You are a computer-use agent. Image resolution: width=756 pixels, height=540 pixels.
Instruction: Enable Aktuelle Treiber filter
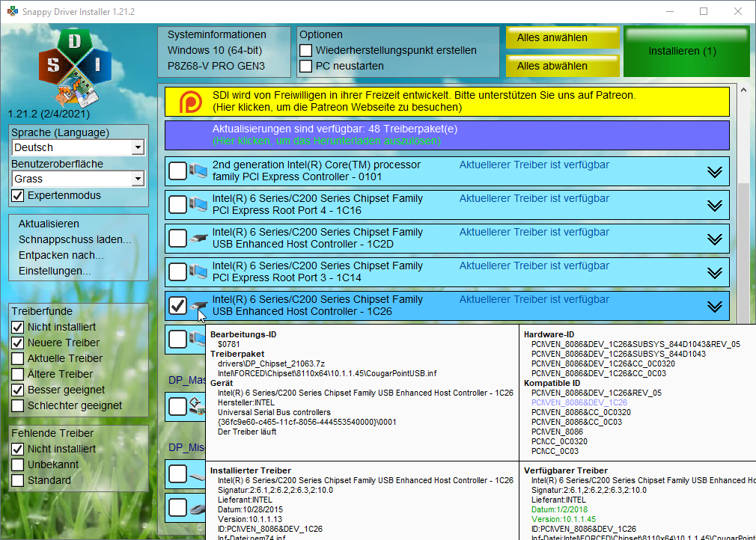(18, 359)
